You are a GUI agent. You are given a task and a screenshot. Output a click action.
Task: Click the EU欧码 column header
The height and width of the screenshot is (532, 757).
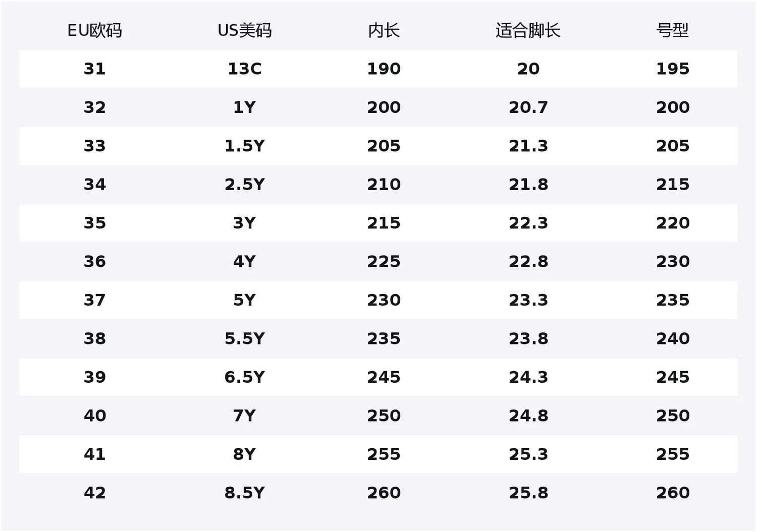click(94, 31)
